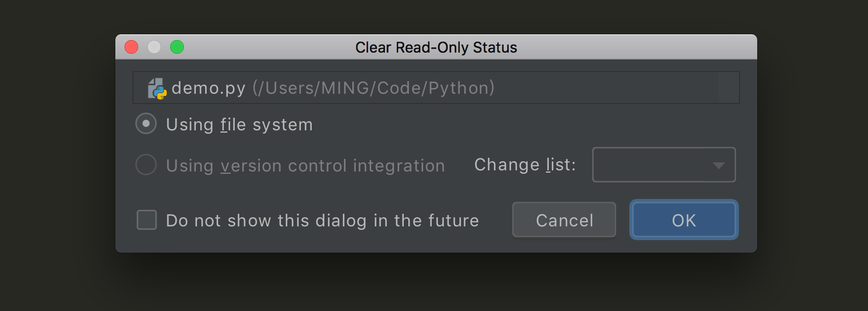868x311 pixels.
Task: Click the 'Change list:' label
Action: click(525, 165)
